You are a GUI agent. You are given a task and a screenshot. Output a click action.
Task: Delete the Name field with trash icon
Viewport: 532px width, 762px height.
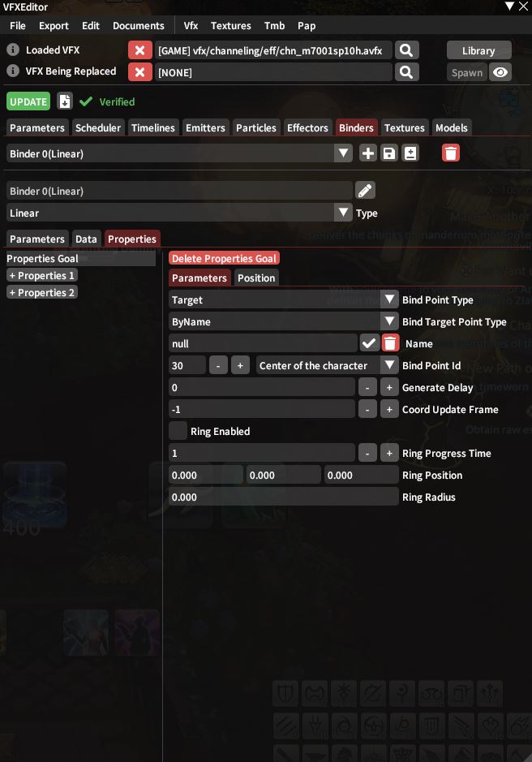point(390,343)
